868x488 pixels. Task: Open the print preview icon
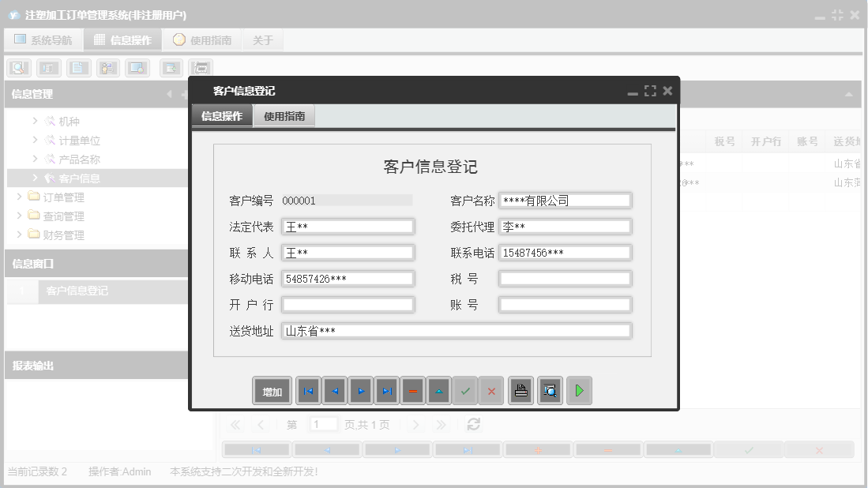(x=550, y=390)
